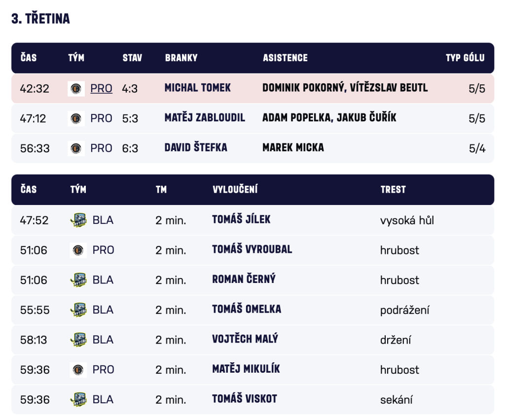
Task: Open penalized player Tomáš Jílek
Action: point(241,220)
